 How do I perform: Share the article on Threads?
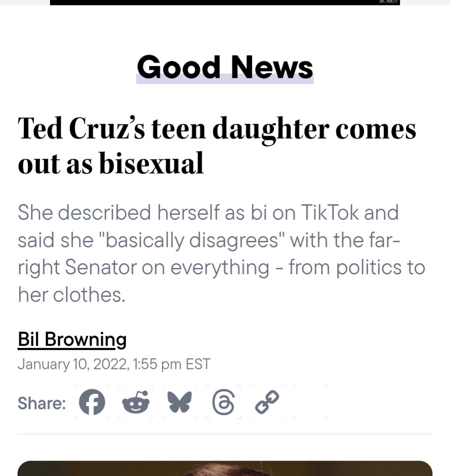pyautogui.click(x=223, y=403)
